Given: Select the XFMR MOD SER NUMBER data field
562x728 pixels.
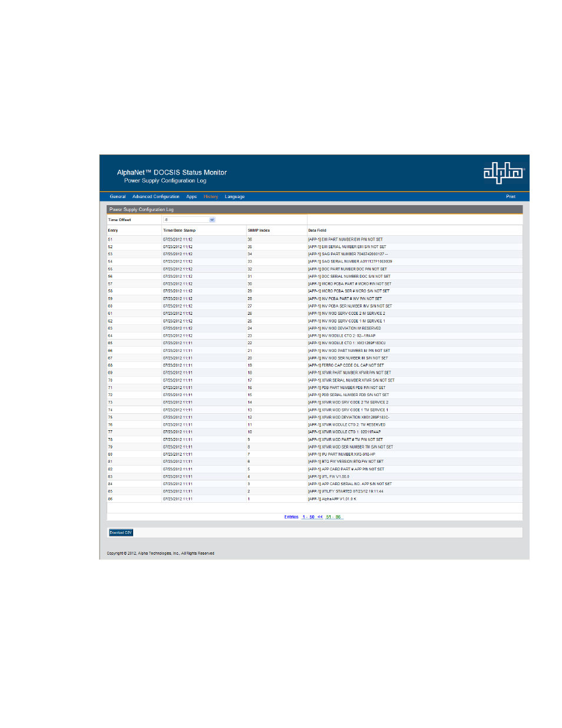Looking at the screenshot, I should (x=351, y=447).
